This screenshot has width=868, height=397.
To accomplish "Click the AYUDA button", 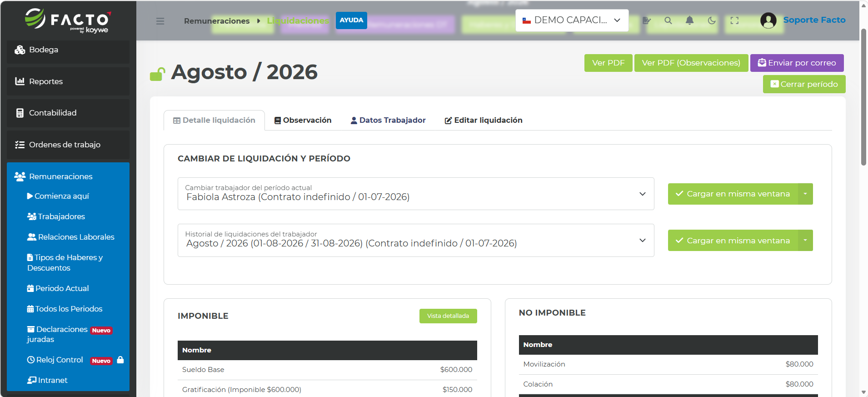I will (351, 20).
